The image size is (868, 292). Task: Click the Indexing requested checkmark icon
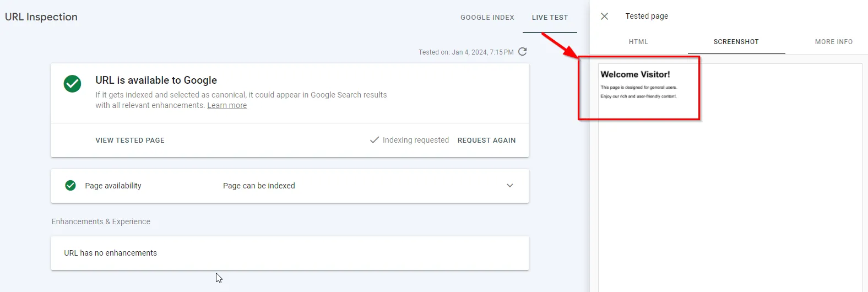coord(375,140)
